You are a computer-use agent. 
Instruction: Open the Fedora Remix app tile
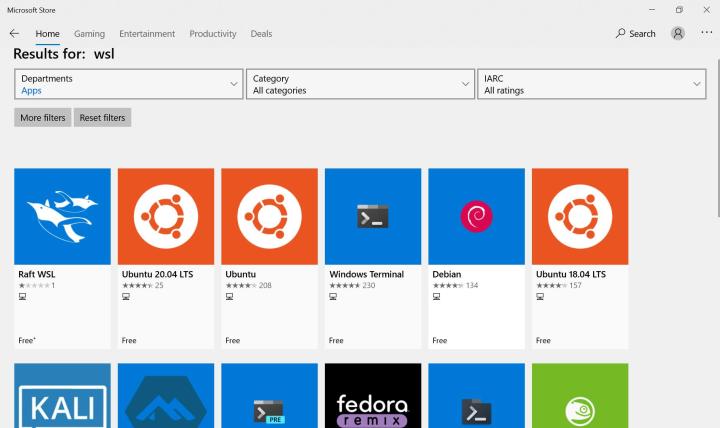pos(373,396)
